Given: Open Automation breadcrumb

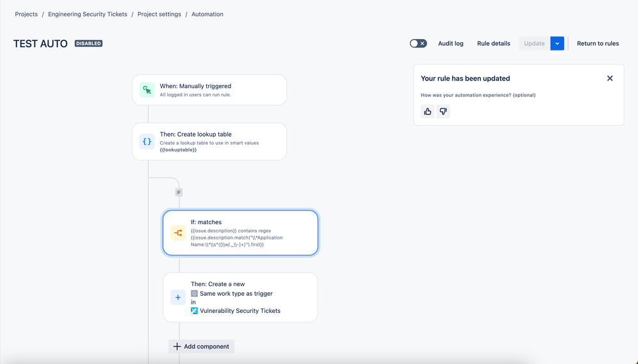Looking at the screenshot, I should 207,14.
